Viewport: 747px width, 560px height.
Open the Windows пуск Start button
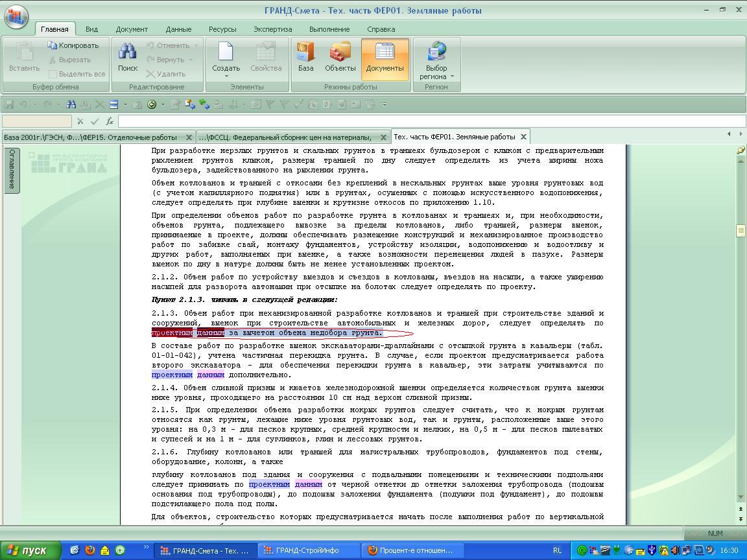[x=30, y=550]
